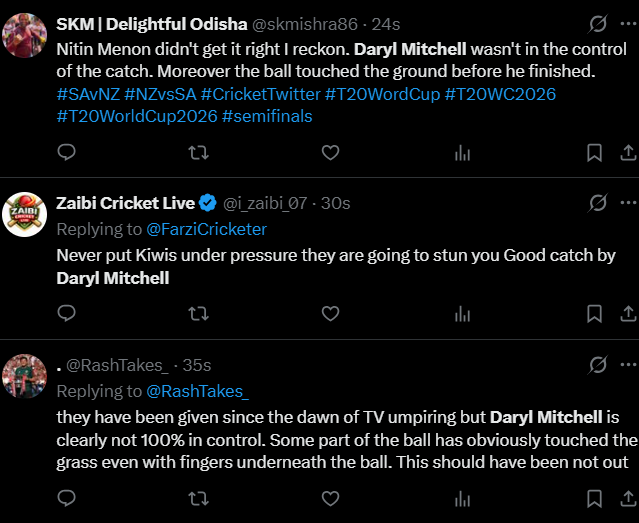The image size is (639, 523).
Task: Open share options for RashTakes_ tweet
Action: coord(628,497)
